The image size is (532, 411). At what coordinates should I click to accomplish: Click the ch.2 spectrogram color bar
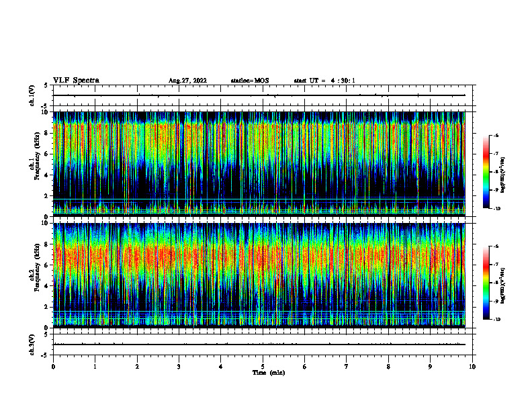[x=486, y=283]
